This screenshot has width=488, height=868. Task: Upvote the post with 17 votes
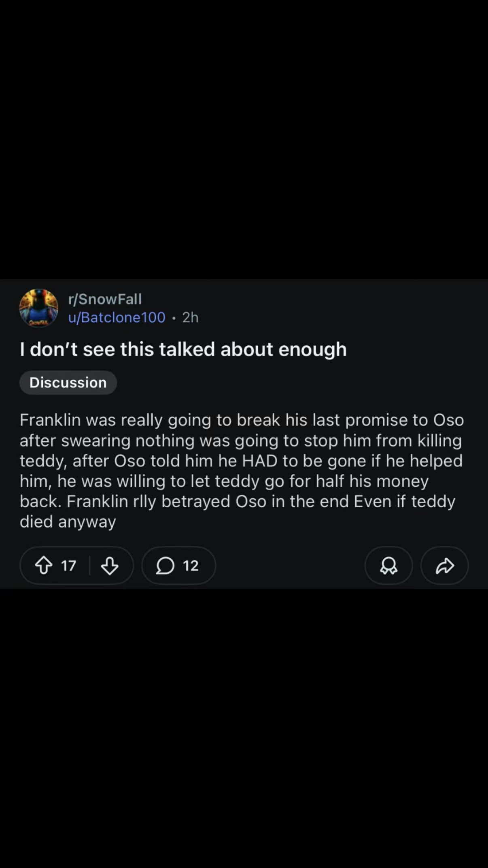[x=44, y=566]
